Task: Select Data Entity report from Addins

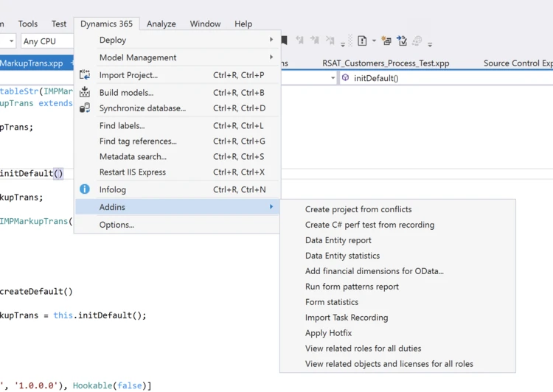Action: click(x=338, y=240)
